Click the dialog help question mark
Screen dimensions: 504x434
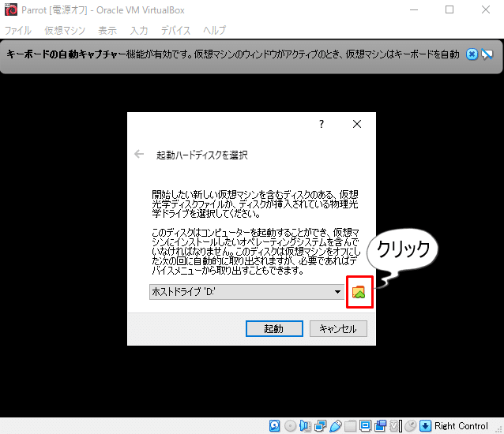click(x=322, y=124)
